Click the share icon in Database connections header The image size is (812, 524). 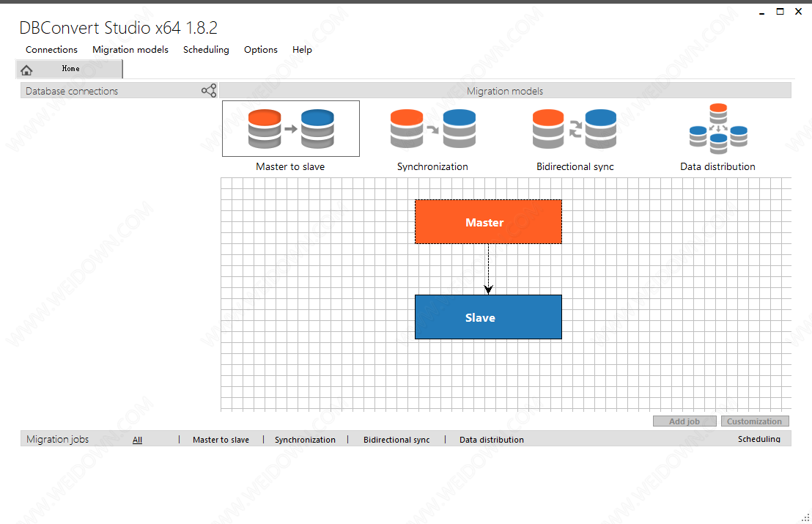209,91
